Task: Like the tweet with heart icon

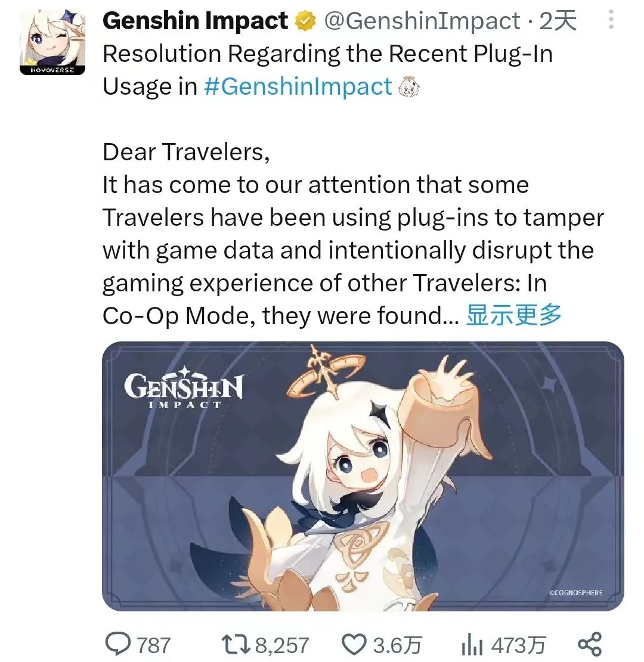Action: pos(354,645)
